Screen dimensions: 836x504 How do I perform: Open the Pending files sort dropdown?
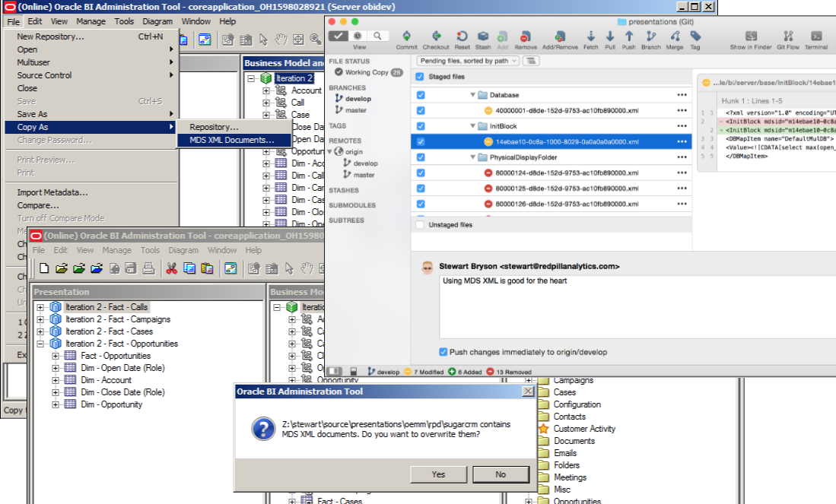(467, 60)
